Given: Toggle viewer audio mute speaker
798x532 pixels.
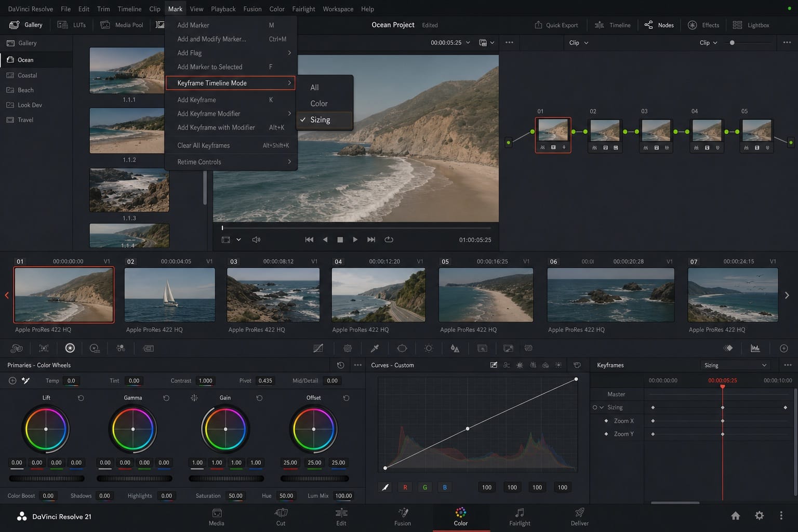Looking at the screenshot, I should 256,240.
